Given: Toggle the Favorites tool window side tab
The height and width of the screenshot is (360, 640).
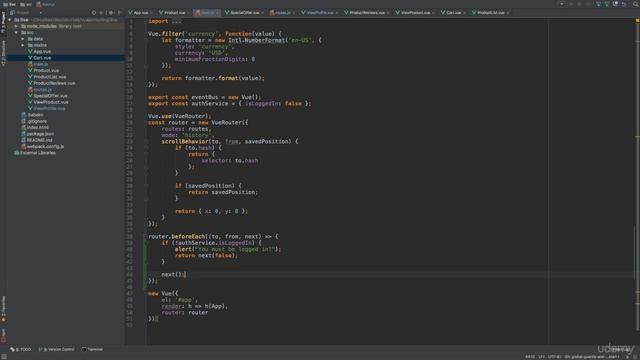Looking at the screenshot, I should pos(3,309).
